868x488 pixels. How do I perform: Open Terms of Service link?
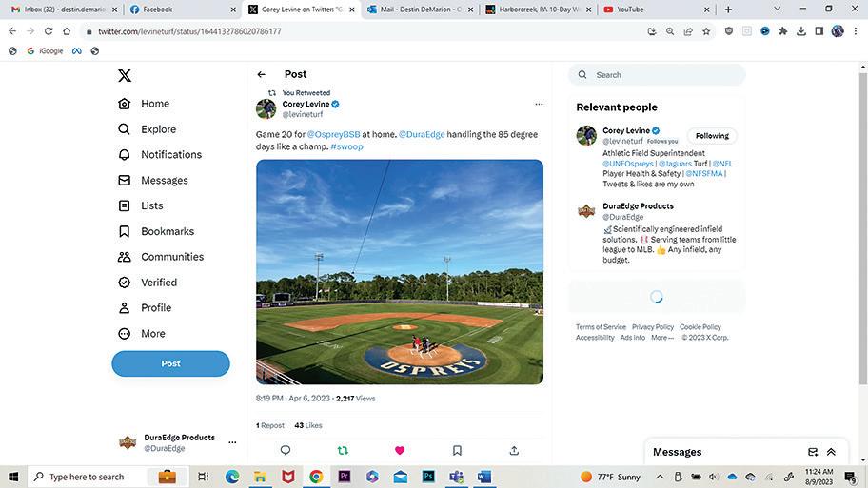pyautogui.click(x=601, y=327)
